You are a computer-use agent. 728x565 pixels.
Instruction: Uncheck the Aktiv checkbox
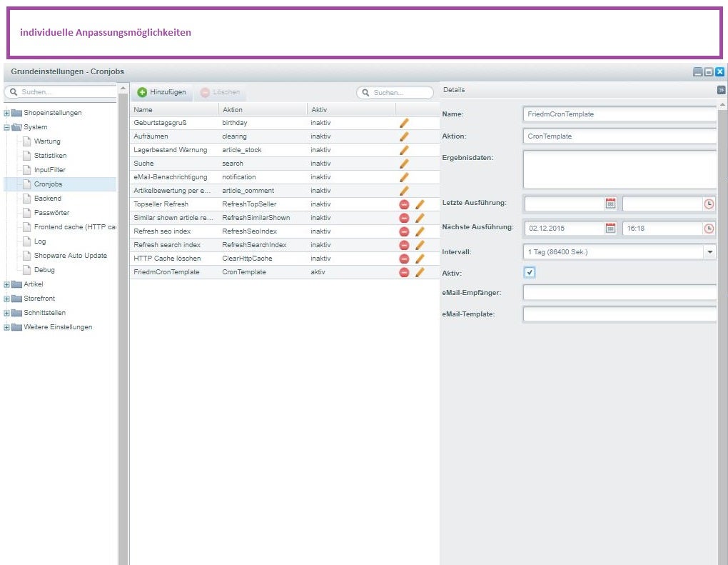530,272
